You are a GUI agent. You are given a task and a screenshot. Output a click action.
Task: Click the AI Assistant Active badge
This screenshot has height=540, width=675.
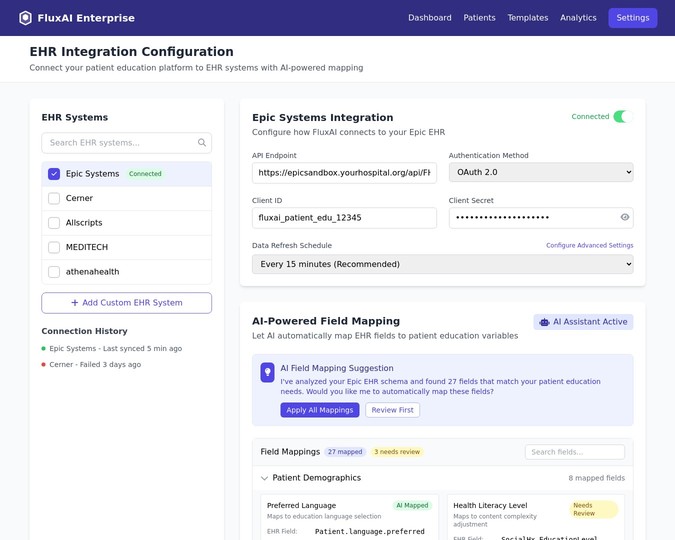point(583,322)
